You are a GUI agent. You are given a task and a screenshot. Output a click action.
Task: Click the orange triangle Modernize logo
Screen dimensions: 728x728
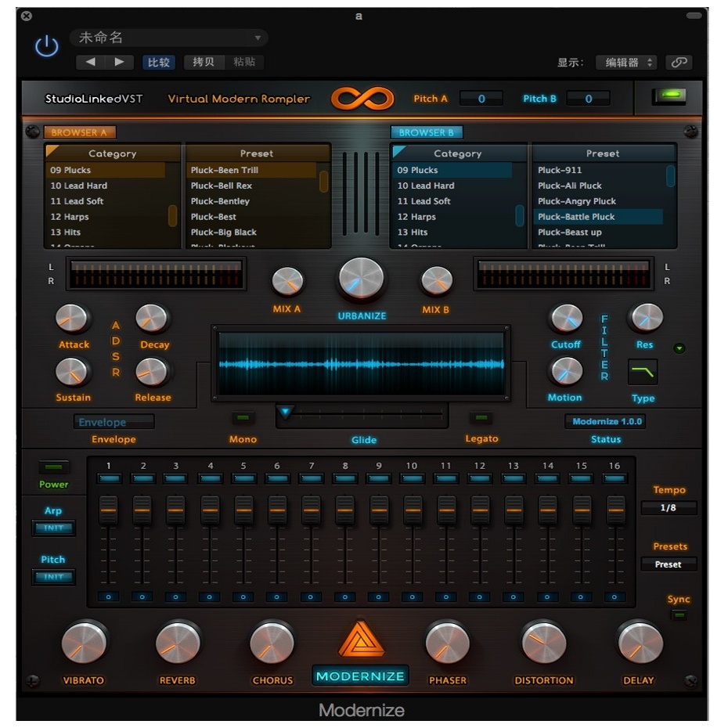coord(362,639)
